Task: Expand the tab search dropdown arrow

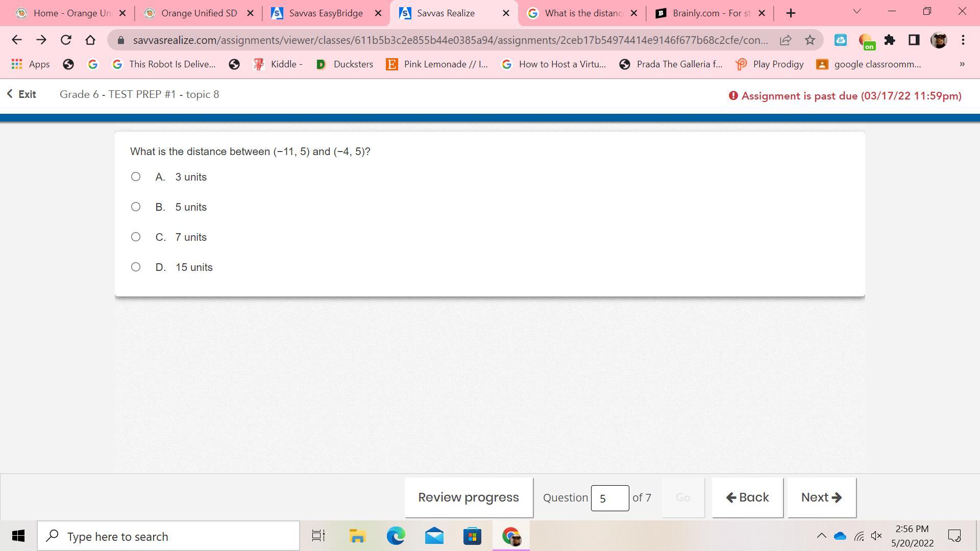Action: 857,11
